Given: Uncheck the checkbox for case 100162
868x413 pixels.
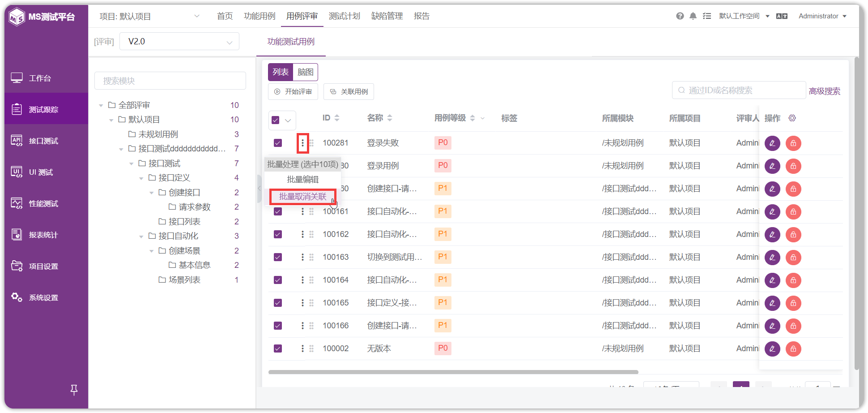Looking at the screenshot, I should click(278, 234).
